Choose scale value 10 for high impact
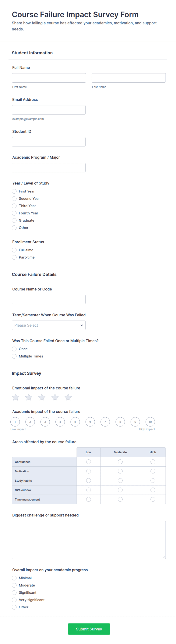The width and height of the screenshot is (176, 644). (x=150, y=422)
